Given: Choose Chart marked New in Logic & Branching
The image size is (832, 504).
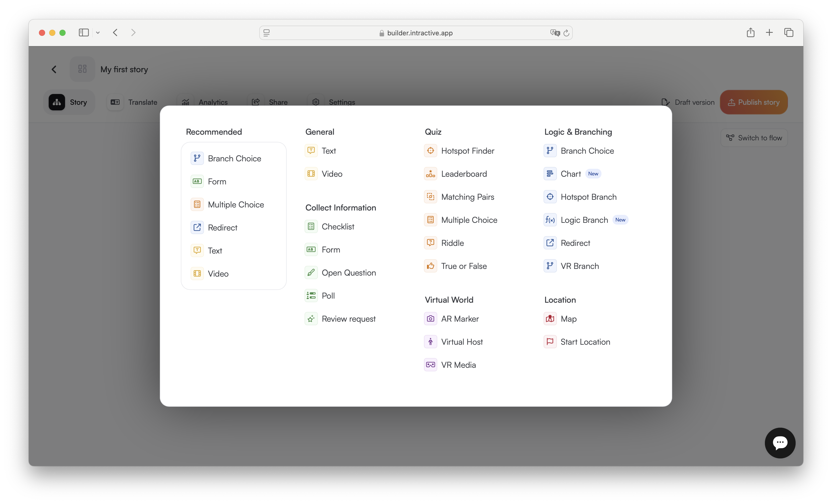Looking at the screenshot, I should (571, 174).
